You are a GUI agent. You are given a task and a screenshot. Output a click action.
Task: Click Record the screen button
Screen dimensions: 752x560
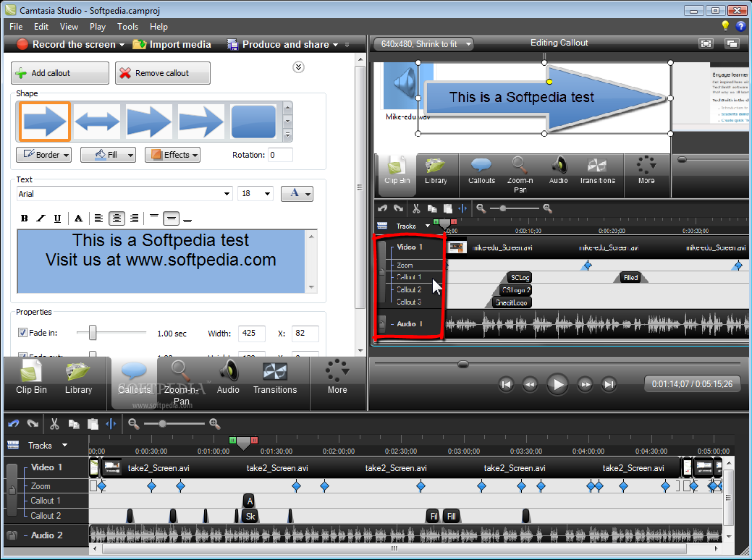pyautogui.click(x=70, y=45)
